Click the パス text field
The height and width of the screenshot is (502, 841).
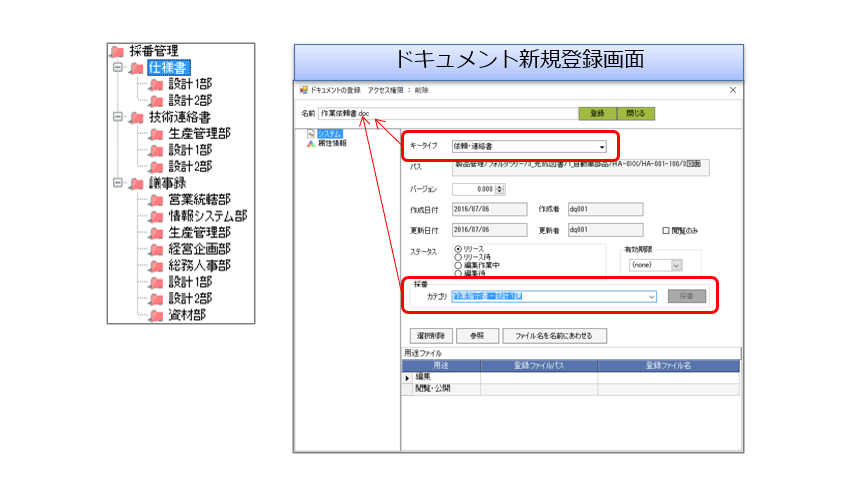[x=581, y=167]
